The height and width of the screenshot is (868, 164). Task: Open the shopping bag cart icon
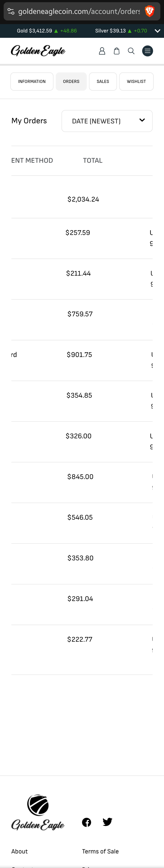click(x=117, y=51)
